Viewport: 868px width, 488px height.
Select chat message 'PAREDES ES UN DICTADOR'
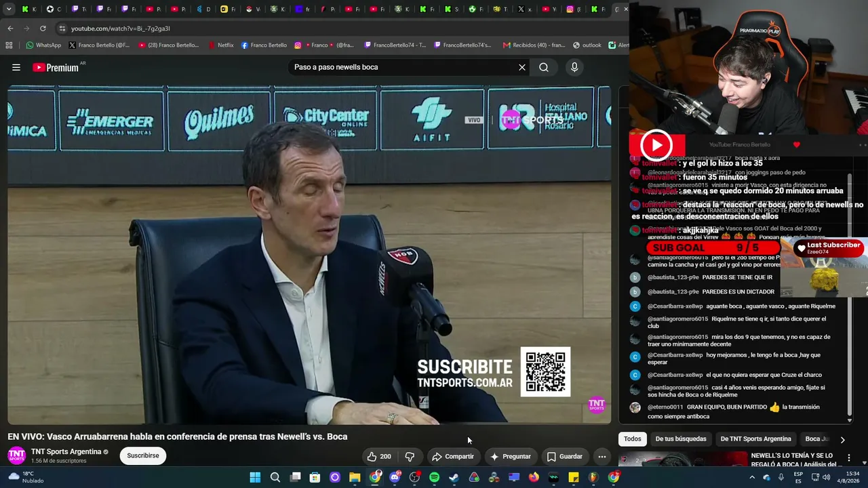[738, 291]
